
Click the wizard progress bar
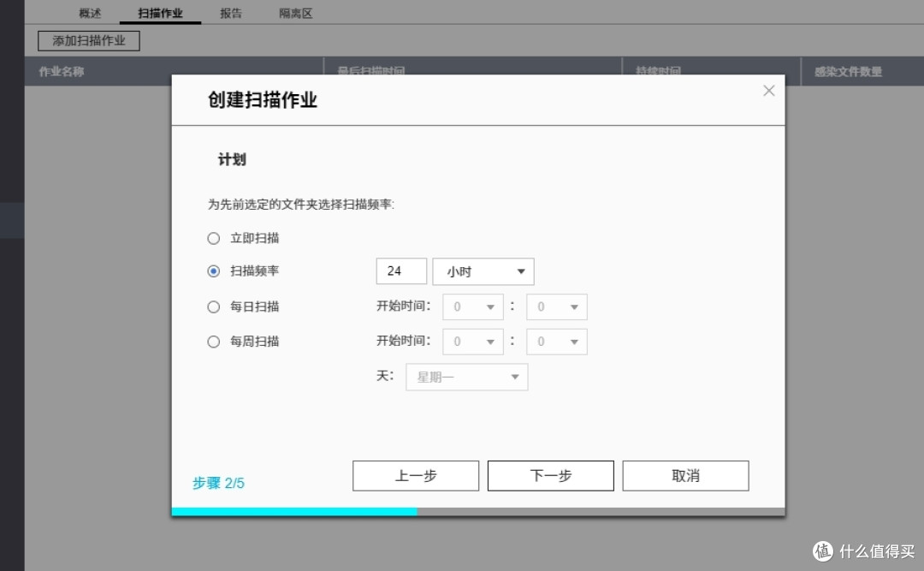(478, 511)
